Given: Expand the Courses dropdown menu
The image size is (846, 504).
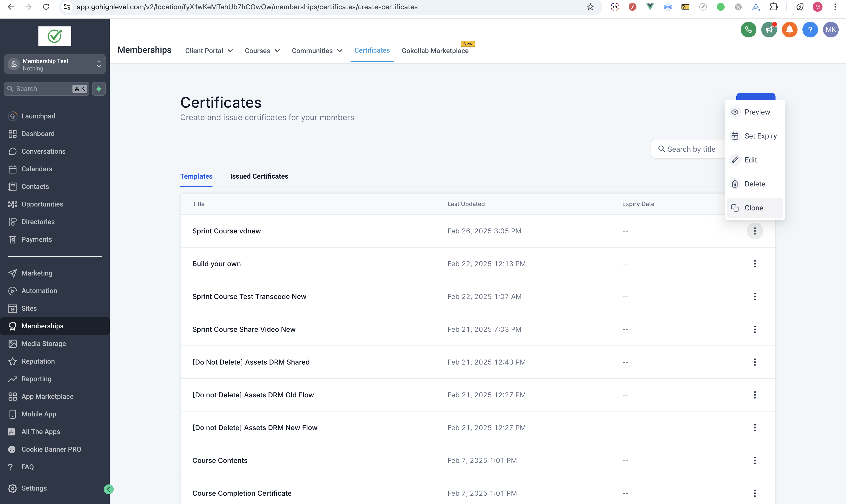Looking at the screenshot, I should 262,51.
